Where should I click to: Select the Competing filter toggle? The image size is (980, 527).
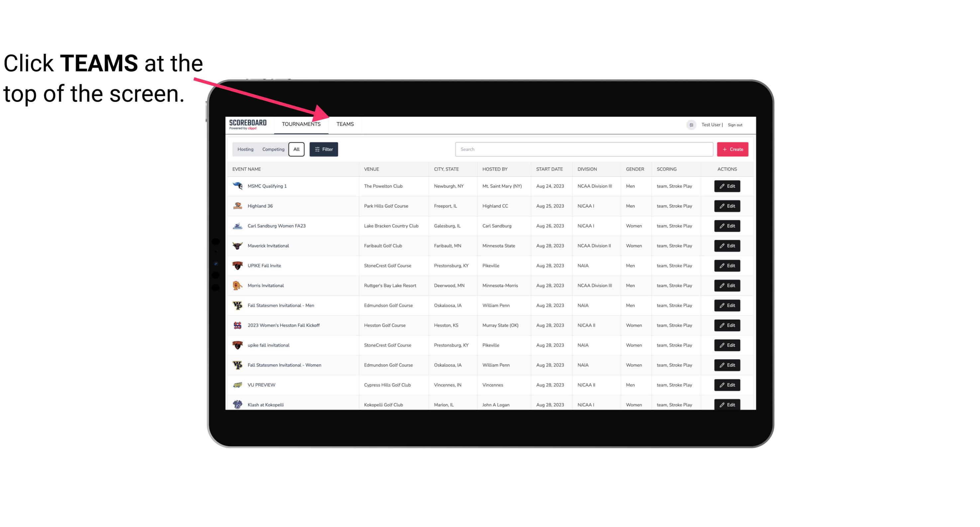(x=273, y=149)
